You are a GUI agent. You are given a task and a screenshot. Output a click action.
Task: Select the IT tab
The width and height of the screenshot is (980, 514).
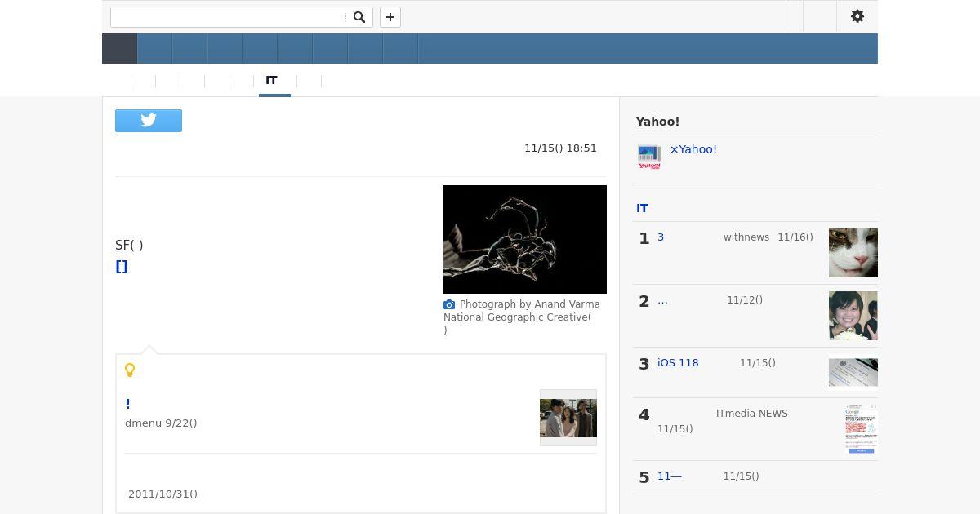[x=271, y=81]
